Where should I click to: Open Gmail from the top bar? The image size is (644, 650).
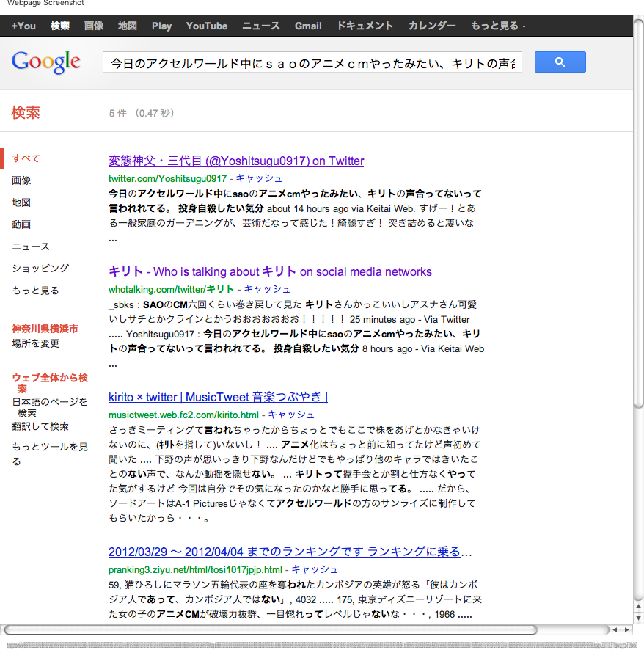[308, 26]
